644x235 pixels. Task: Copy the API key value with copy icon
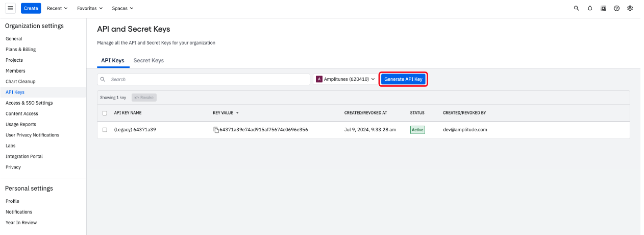tap(216, 130)
